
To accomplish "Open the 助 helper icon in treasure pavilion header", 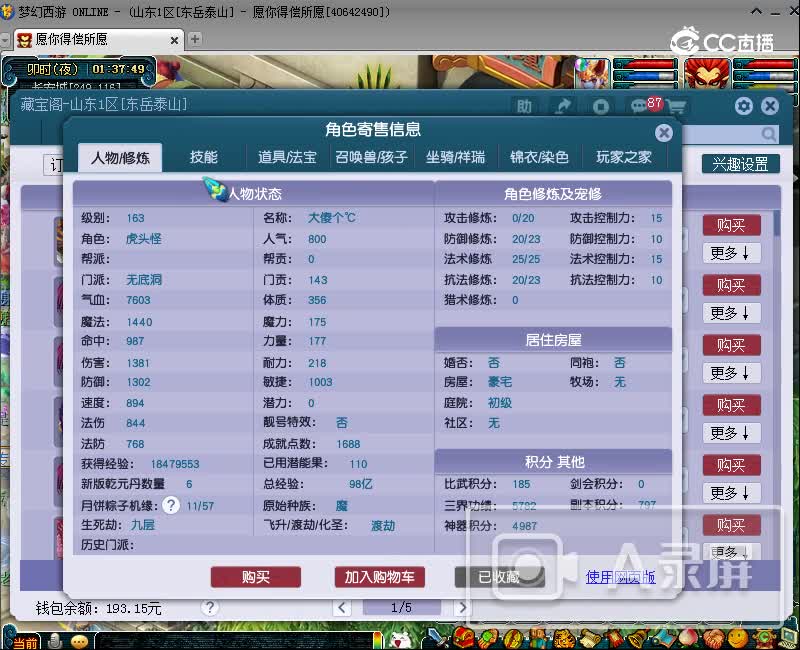I will [523, 106].
